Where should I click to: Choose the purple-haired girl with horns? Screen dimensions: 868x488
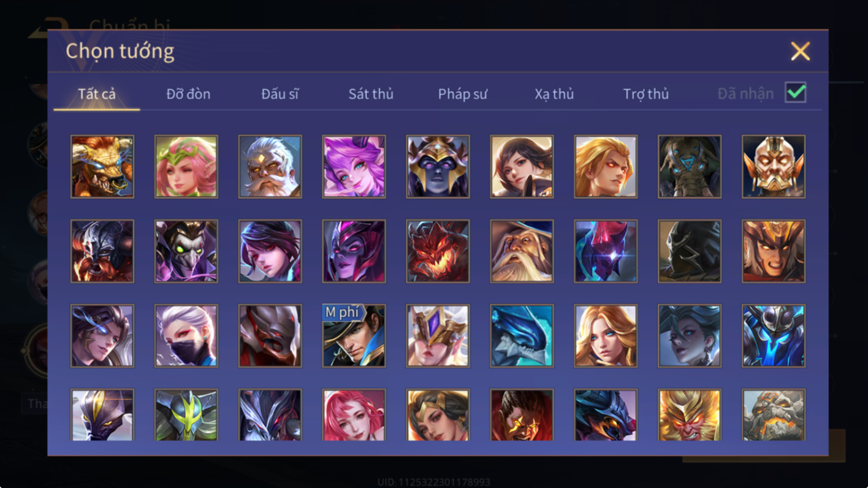354,167
